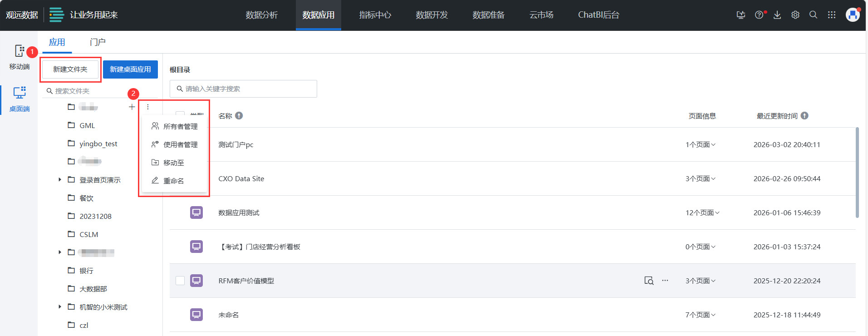Expand the 机智的小米测试 folder arrow
Viewport: 868px width, 336px height.
pyautogui.click(x=60, y=307)
